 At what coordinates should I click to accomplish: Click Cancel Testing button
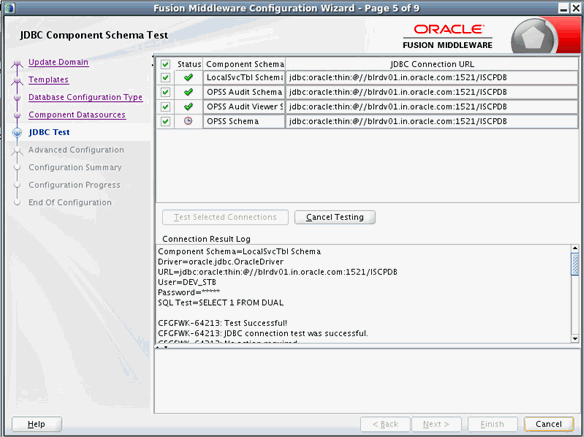pyautogui.click(x=335, y=217)
